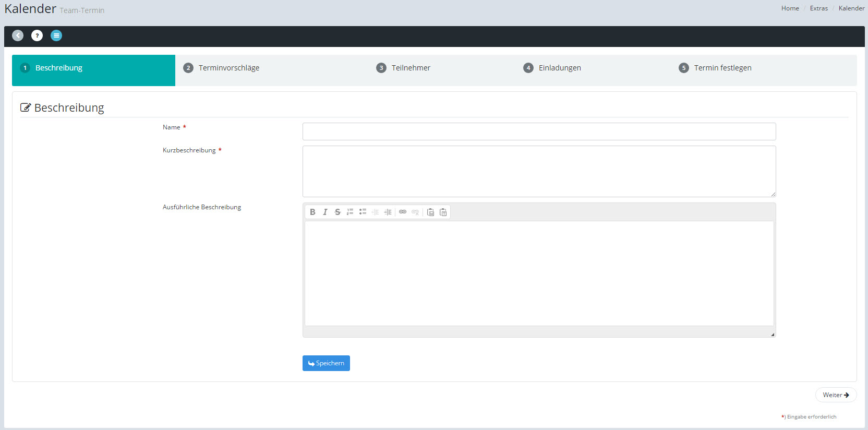Insert a hyperlink using the link icon

pyautogui.click(x=403, y=212)
